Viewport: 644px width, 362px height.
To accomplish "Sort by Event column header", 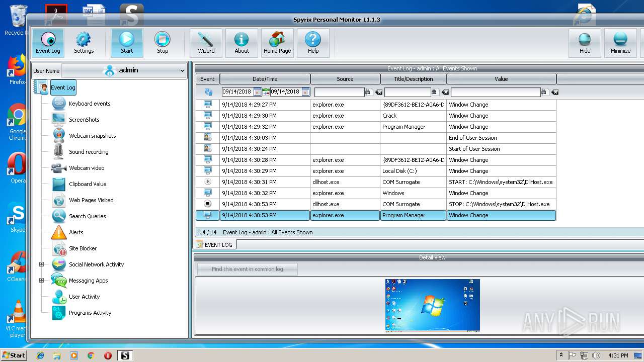I will [x=207, y=79].
